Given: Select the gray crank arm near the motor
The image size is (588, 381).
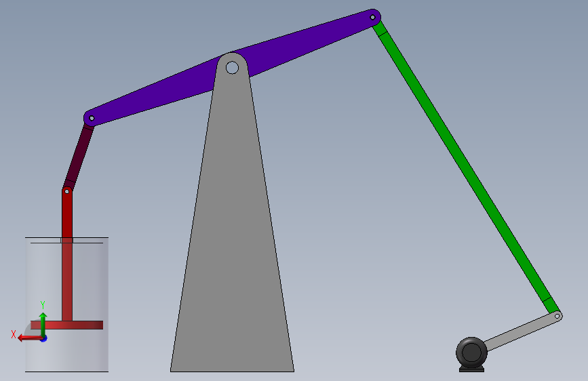Looking at the screenshot, I should [x=523, y=332].
